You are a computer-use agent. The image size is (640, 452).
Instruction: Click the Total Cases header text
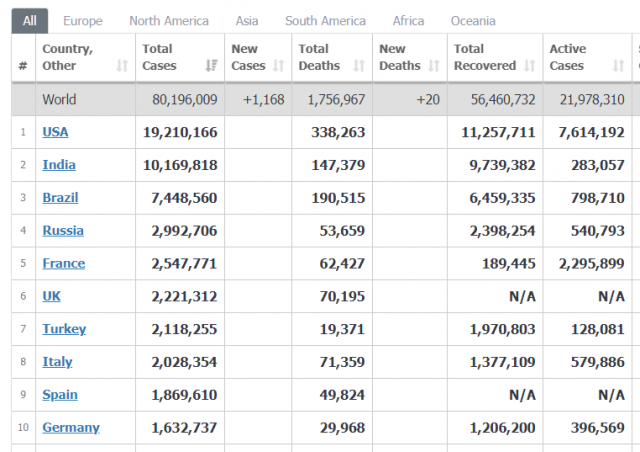[x=159, y=57]
